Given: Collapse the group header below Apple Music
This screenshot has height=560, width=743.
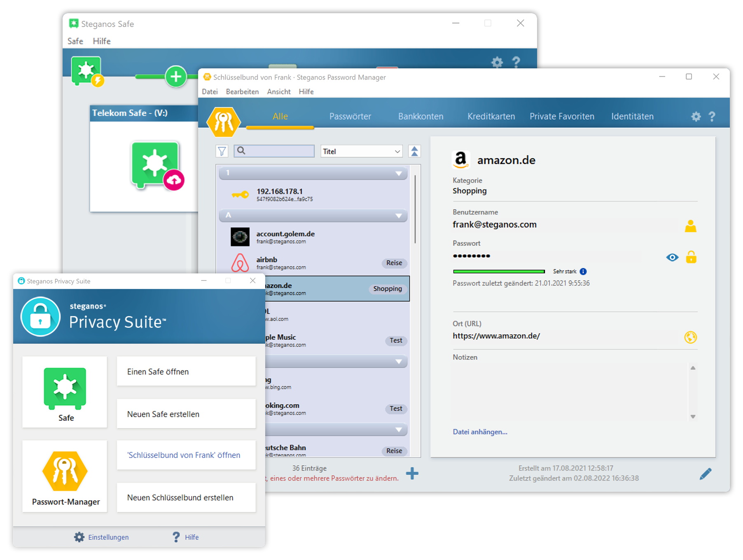Looking at the screenshot, I should 336,362.
